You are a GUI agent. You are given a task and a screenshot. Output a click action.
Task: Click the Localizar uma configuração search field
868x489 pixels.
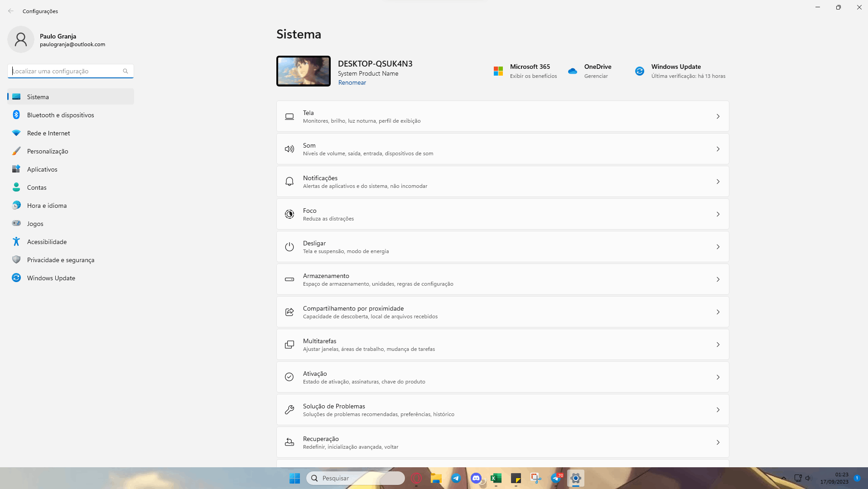pyautogui.click(x=71, y=71)
